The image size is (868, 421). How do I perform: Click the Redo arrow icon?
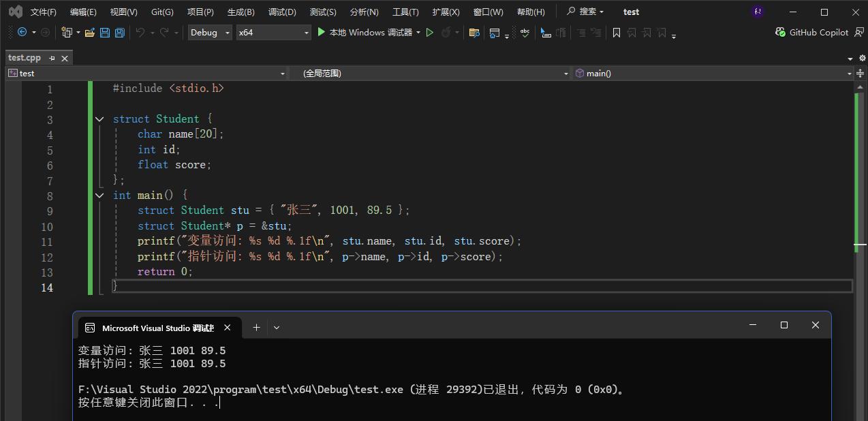pos(164,32)
